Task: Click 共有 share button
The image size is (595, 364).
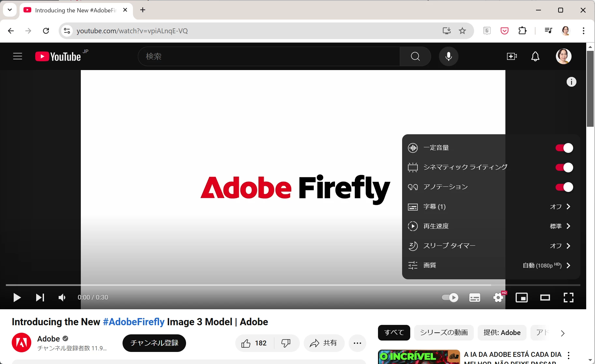Action: coord(324,343)
